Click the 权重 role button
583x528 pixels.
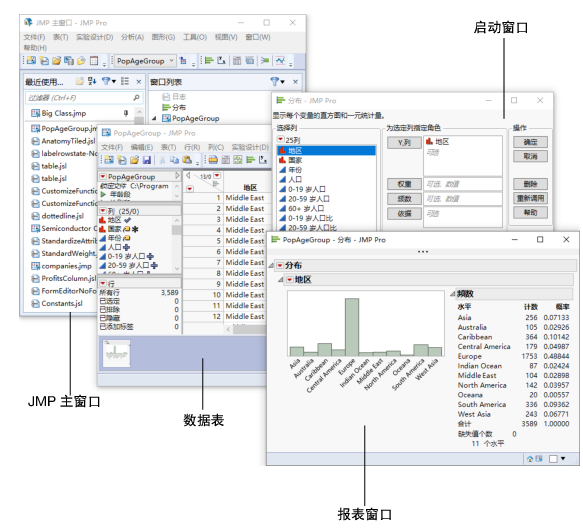point(404,184)
